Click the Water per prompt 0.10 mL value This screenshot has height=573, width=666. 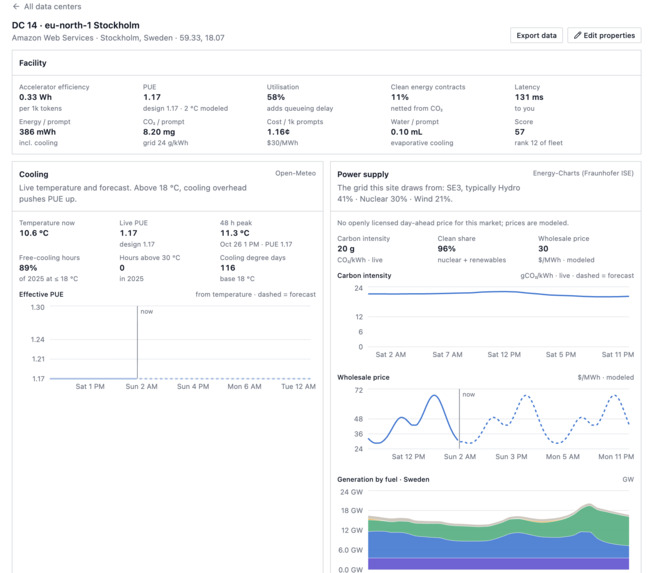pos(406,132)
